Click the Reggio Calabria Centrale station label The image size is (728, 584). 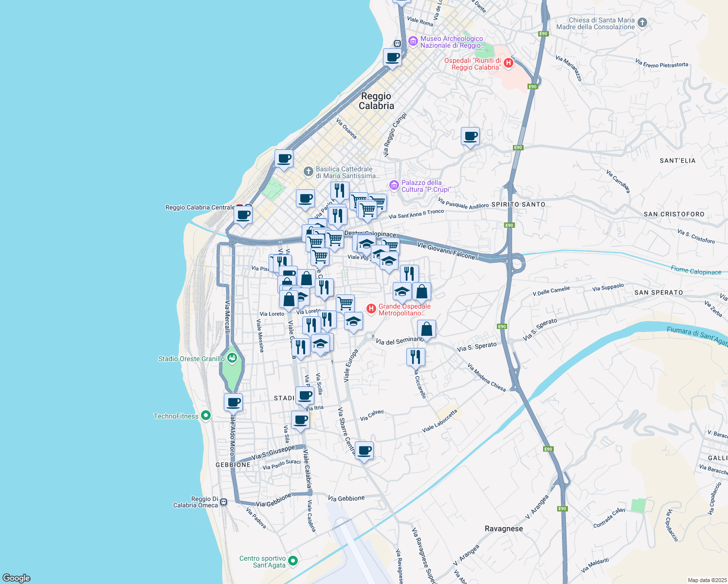(200, 207)
